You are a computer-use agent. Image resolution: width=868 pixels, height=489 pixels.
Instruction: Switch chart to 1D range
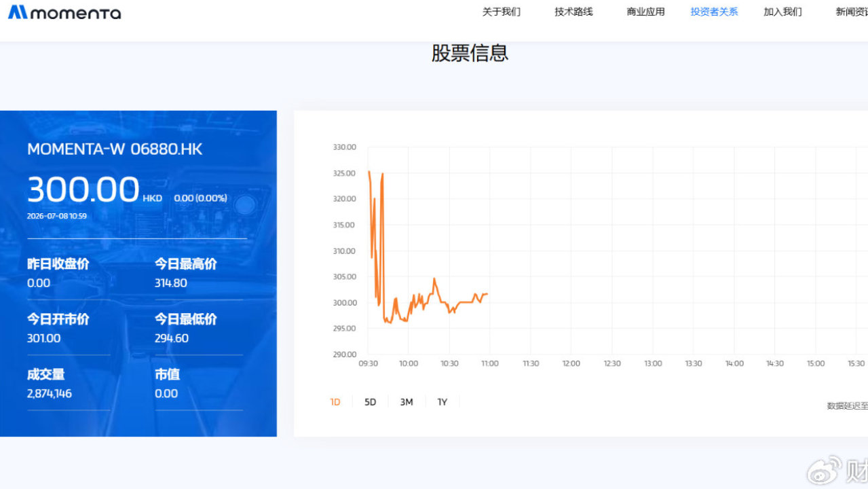click(335, 402)
